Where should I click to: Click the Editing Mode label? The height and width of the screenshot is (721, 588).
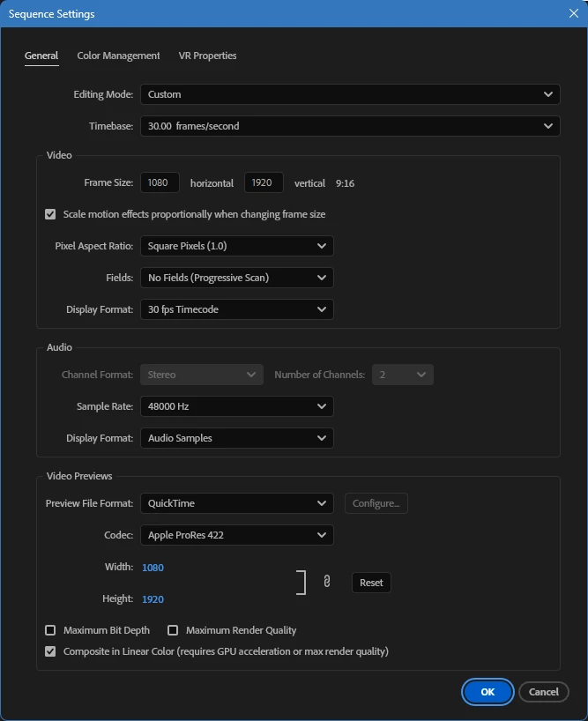pyautogui.click(x=103, y=94)
